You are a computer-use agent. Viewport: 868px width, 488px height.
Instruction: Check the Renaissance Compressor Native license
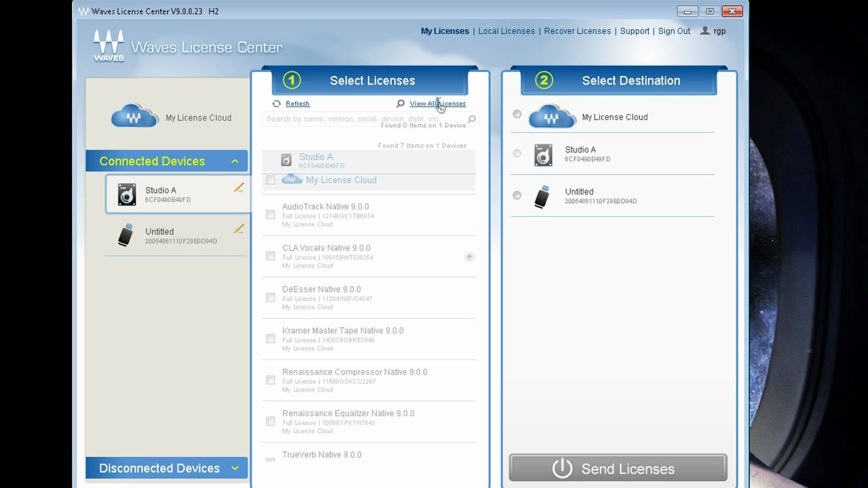tap(271, 380)
